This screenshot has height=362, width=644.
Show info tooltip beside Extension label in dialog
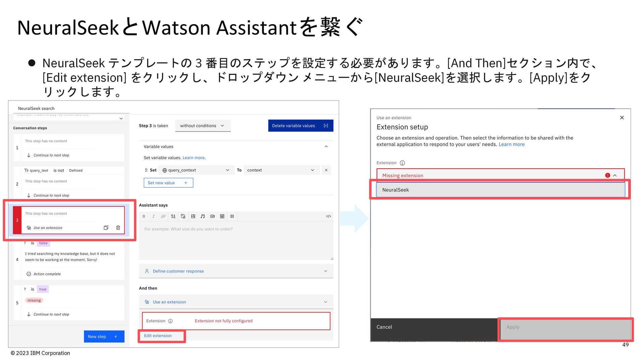point(402,163)
